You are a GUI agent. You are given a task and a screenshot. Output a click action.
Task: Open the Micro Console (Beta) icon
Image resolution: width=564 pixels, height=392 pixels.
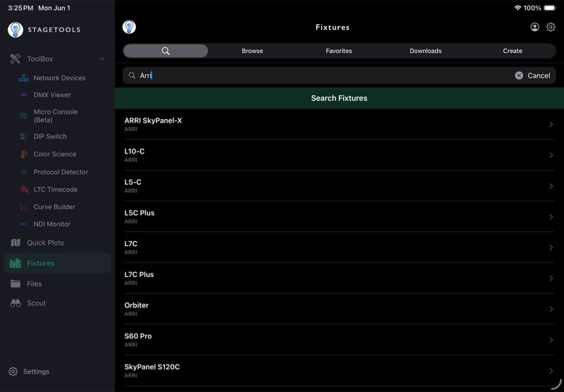coord(23,116)
